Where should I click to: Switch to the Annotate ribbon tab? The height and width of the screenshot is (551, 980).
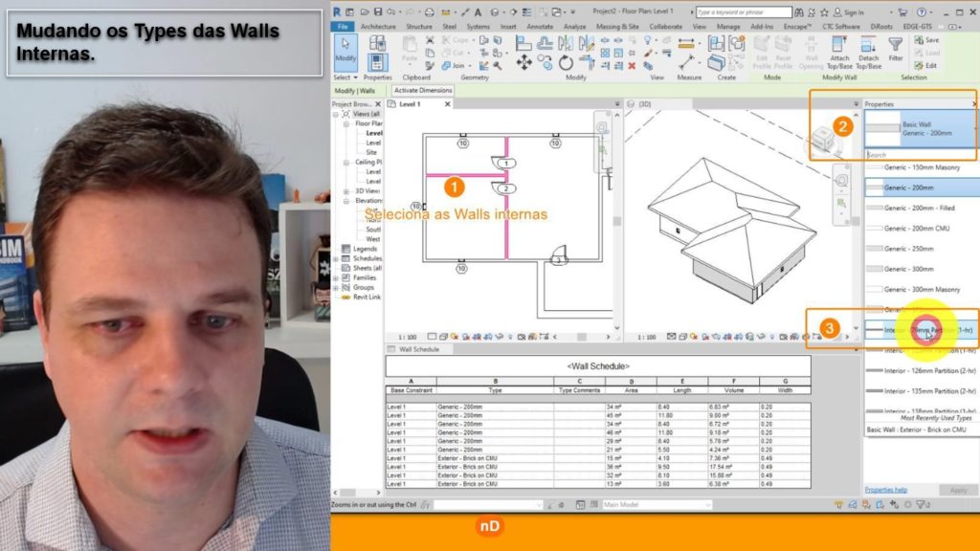[x=540, y=27]
